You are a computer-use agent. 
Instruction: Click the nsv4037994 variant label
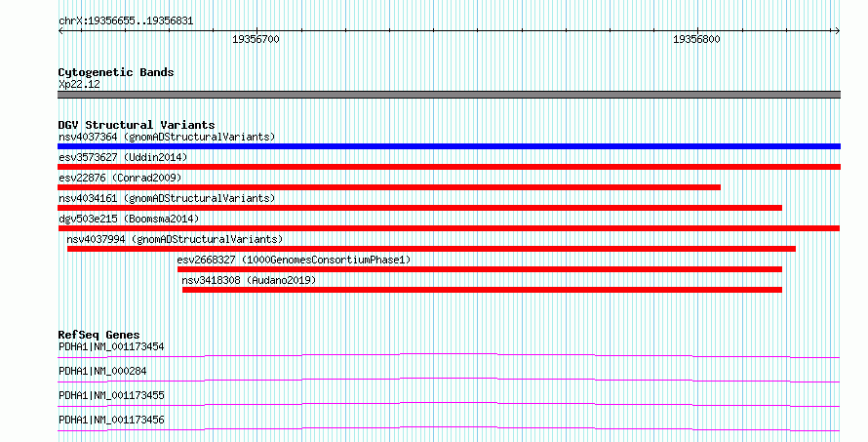pyautogui.click(x=175, y=239)
